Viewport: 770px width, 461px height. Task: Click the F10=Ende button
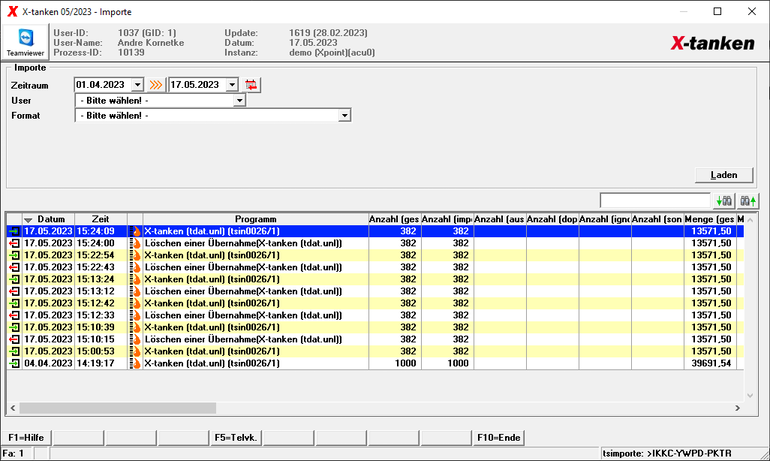(x=498, y=437)
